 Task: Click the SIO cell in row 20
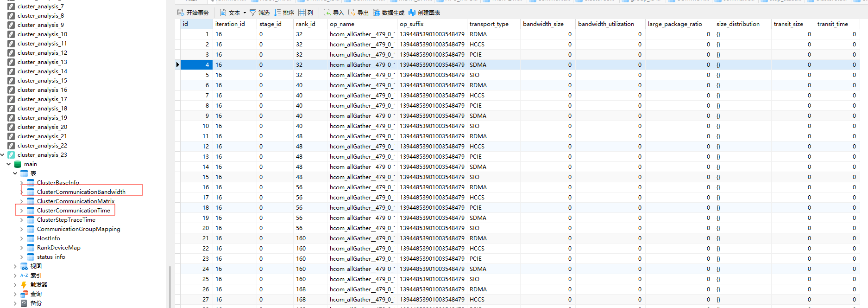[494, 228]
